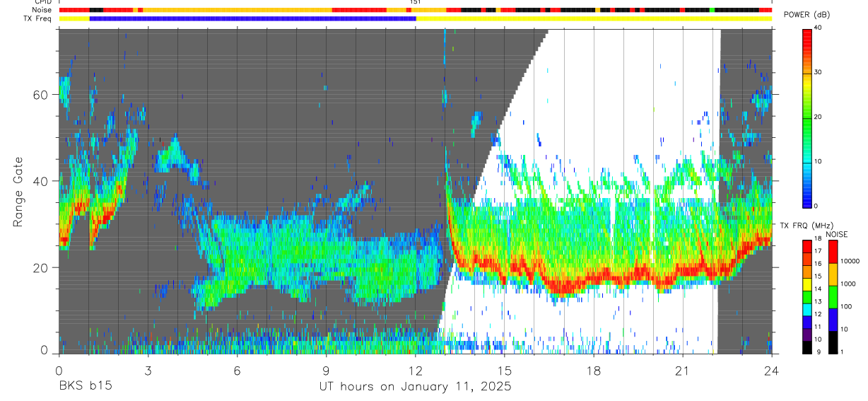This screenshot has height=401, width=868.
Task: Click the blue TX Freq bar segment
Action: coord(253,18)
